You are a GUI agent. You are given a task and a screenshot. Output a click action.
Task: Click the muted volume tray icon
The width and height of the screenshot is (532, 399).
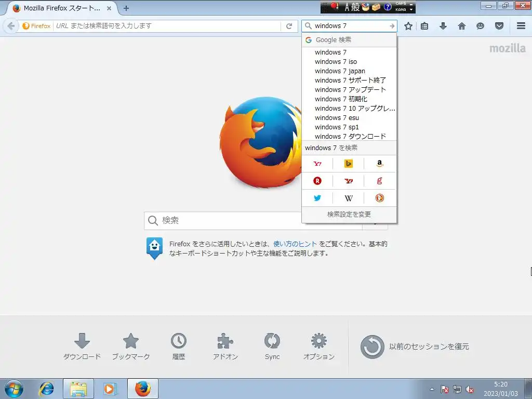[x=470, y=389]
